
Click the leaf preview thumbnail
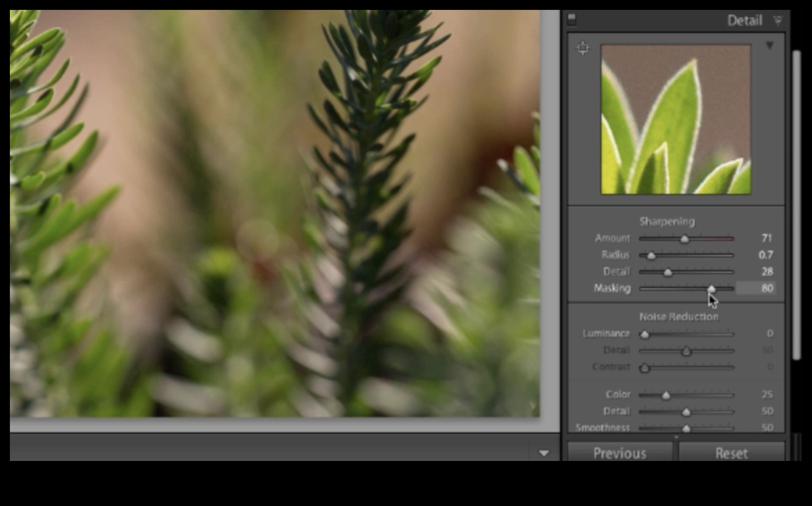point(675,119)
